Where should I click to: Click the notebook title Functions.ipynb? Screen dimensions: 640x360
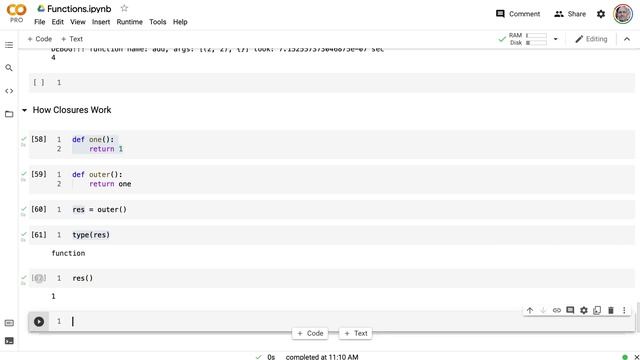pyautogui.click(x=79, y=9)
